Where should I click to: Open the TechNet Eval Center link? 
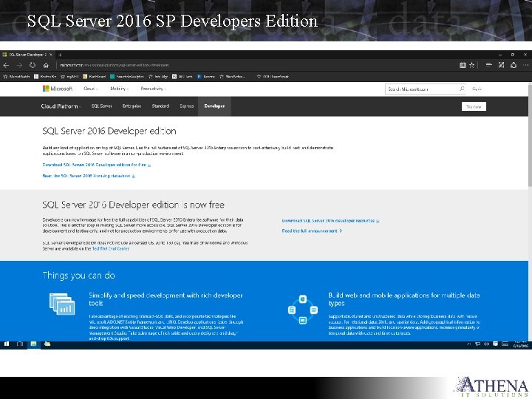(x=111, y=249)
